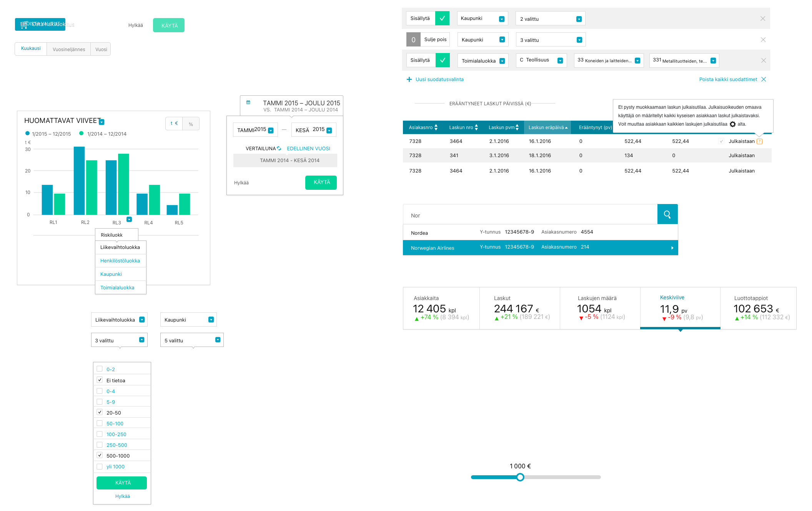Check the 0-2 checkbox
The height and width of the screenshot is (511, 812).
(100, 369)
